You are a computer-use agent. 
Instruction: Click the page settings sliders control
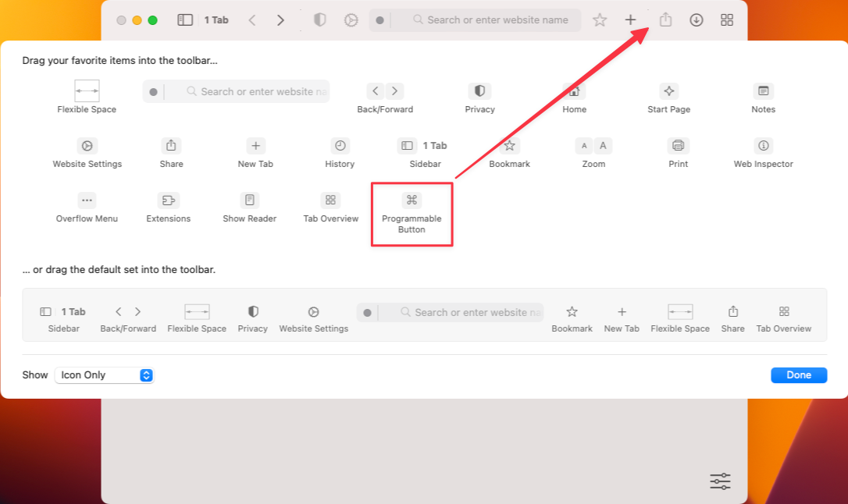719,481
